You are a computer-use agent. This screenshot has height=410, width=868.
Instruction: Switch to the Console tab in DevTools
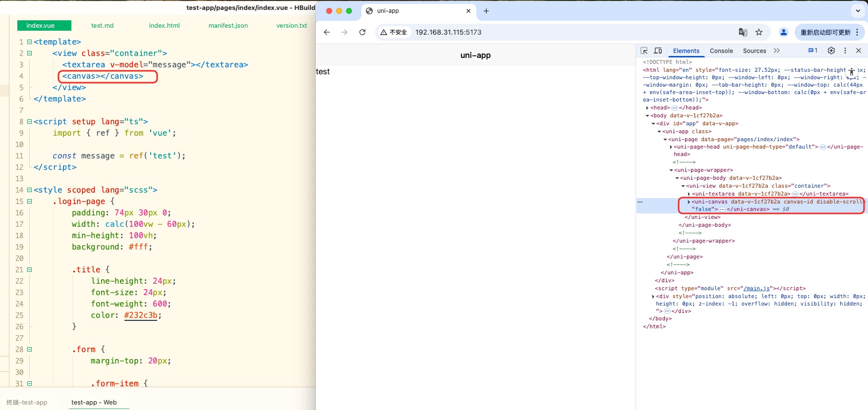tap(721, 51)
